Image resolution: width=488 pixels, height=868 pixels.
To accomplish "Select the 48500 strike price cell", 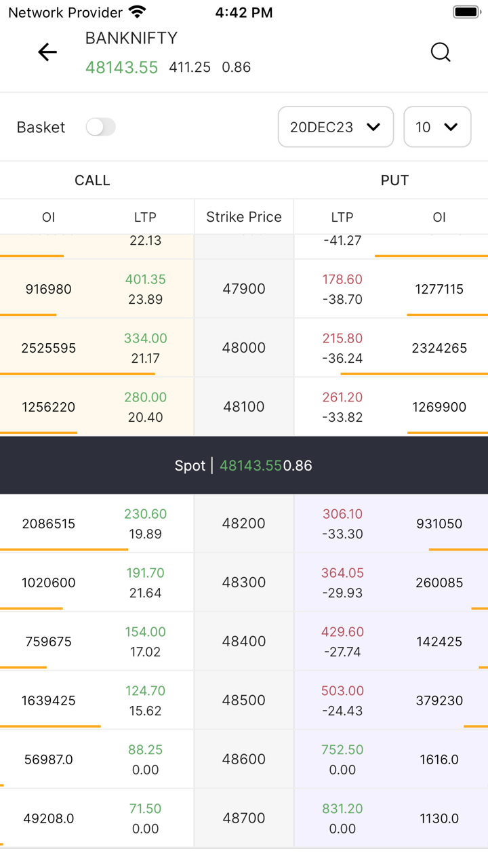I will (244, 701).
